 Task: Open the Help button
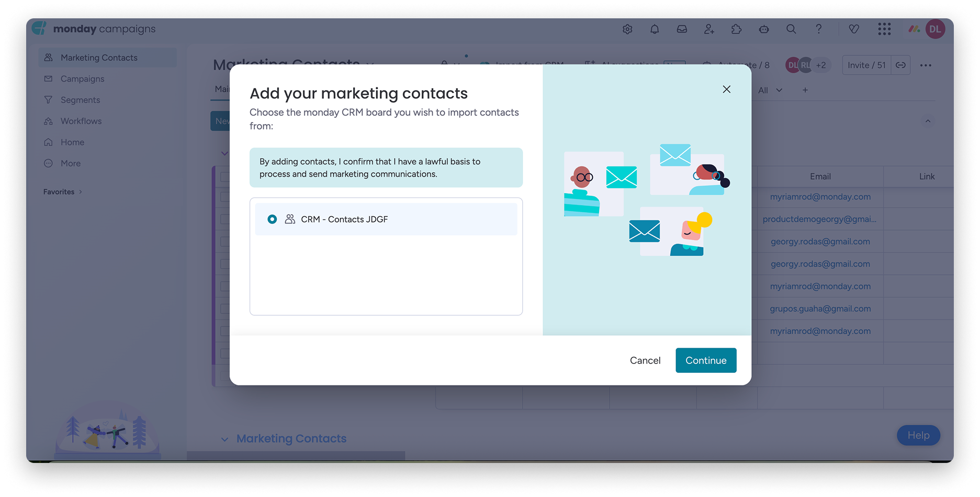(918, 435)
